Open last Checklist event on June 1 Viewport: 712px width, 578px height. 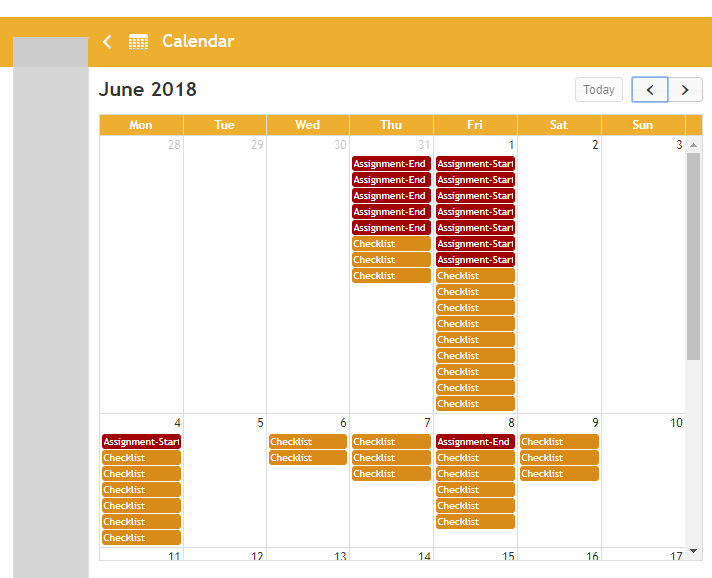[x=474, y=404]
